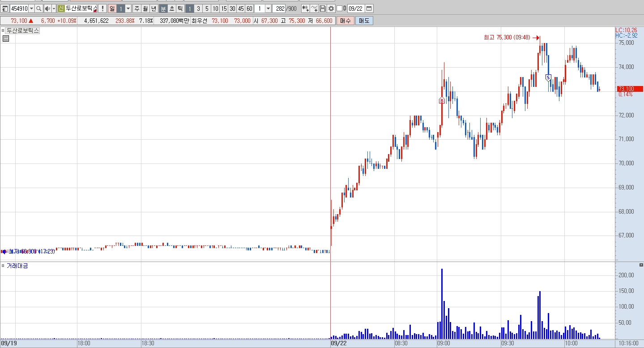The height and width of the screenshot is (348, 644).
Task: Select the 틱 (tick) period button
Action: (180, 9)
